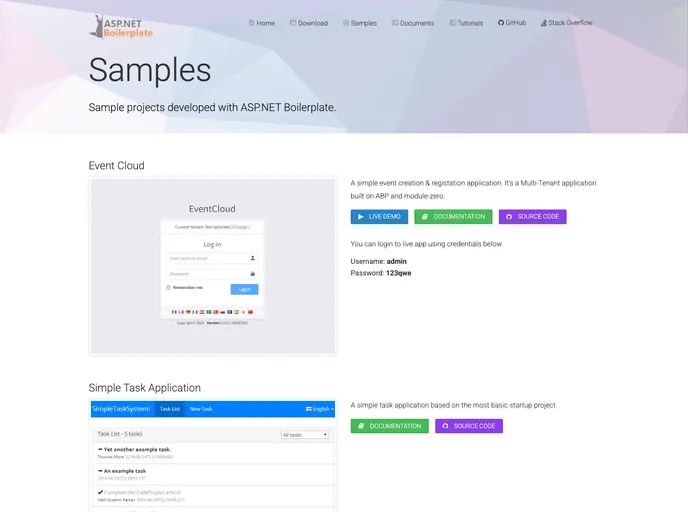
Task: Open the Download nav link
Action: point(309,23)
